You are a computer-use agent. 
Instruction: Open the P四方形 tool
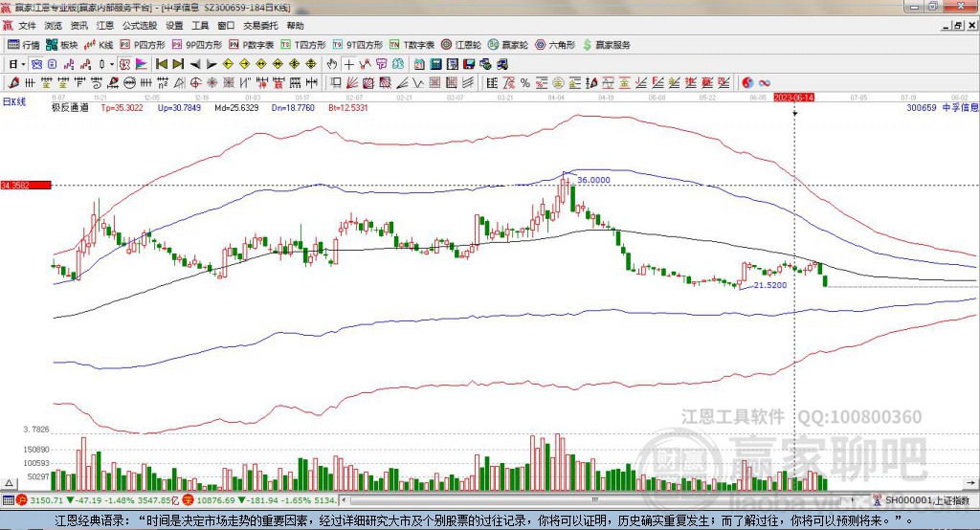[143, 45]
